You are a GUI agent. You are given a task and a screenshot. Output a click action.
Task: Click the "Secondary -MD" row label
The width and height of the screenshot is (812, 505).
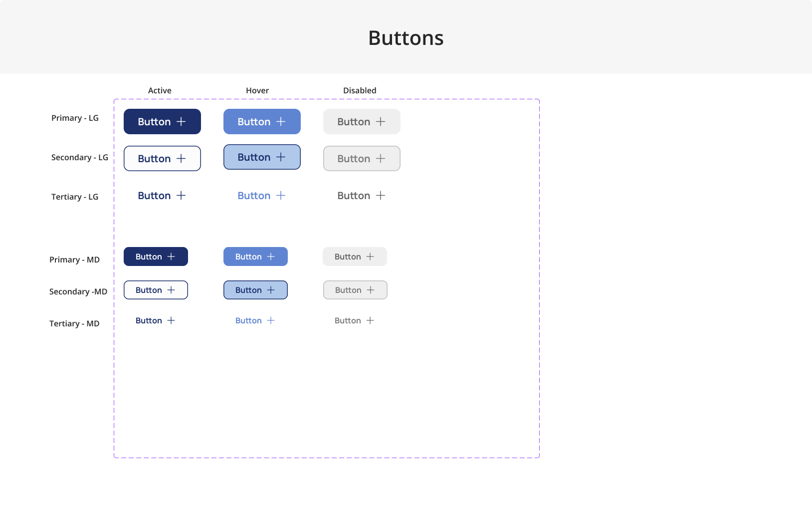coord(78,292)
